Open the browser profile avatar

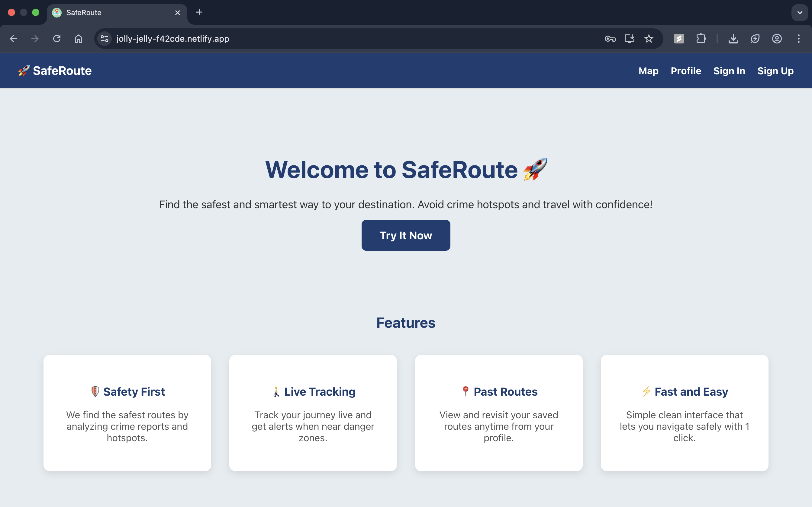pos(777,39)
